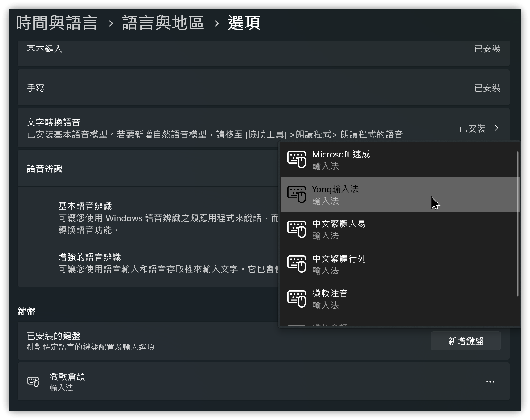
Task: Click the keyboard icon beside Microsoft 速成
Action: [x=296, y=160]
